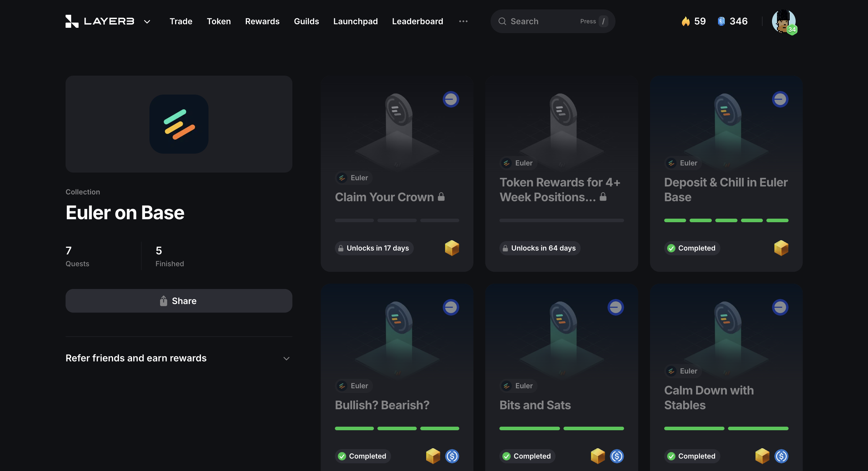
Task: Open the user profile avatar
Action: (x=784, y=21)
